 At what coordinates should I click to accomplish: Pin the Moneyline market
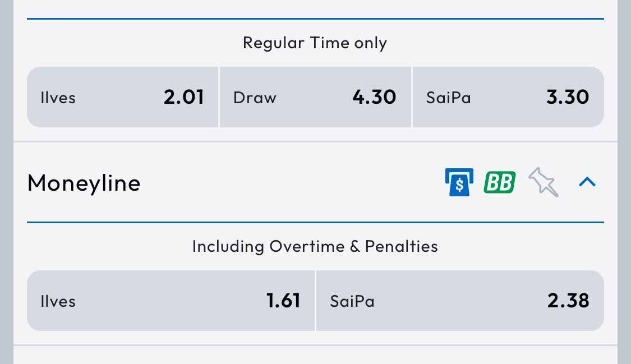click(544, 182)
